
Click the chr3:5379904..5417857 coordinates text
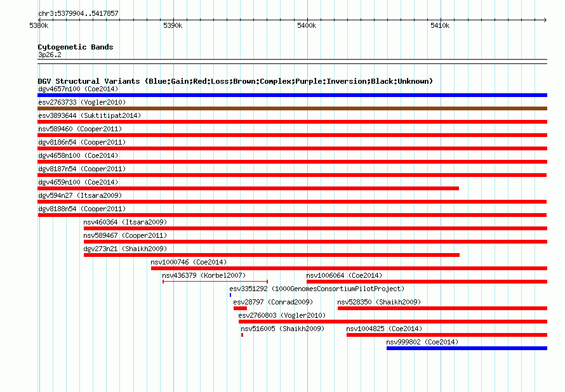point(78,13)
